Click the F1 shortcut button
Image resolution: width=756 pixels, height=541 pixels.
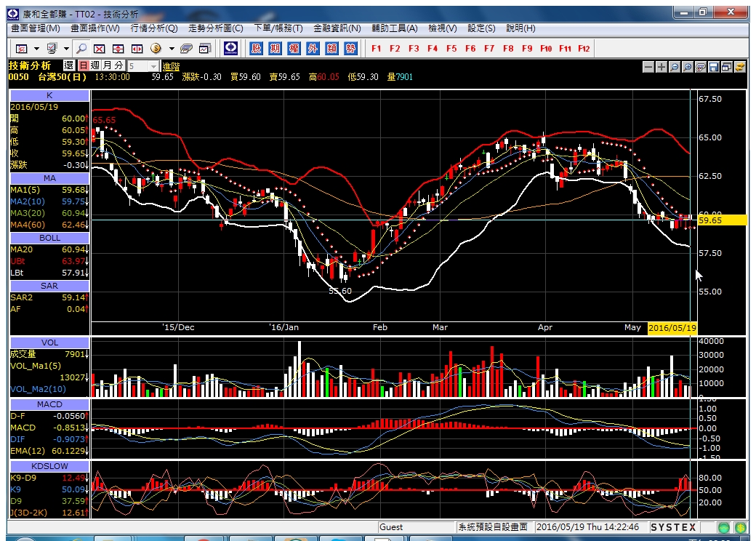pos(376,49)
